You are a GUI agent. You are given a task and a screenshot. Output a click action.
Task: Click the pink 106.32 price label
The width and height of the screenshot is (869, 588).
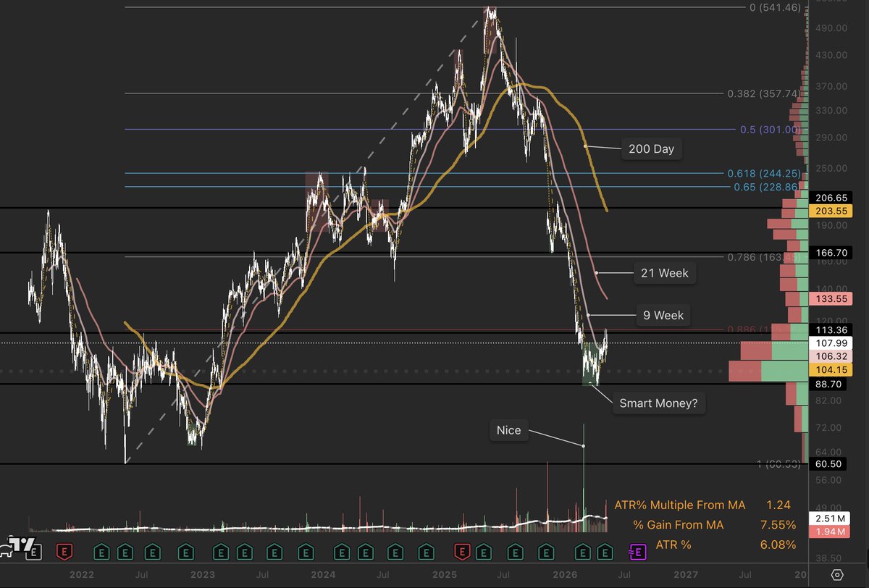pos(831,356)
